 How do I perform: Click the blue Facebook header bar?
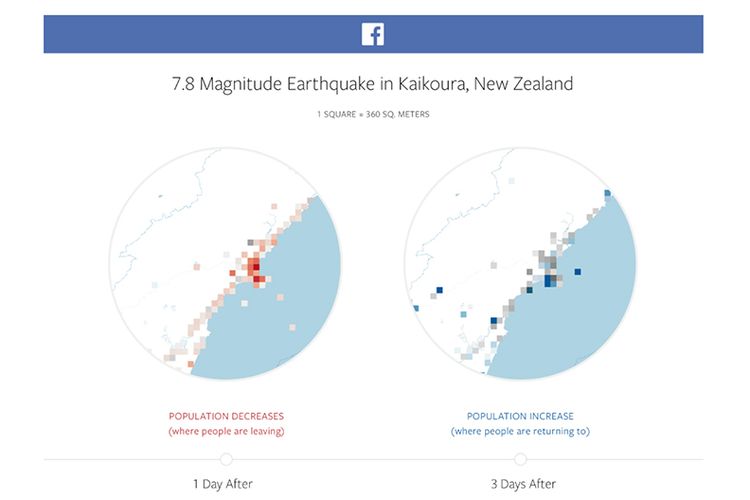[373, 34]
